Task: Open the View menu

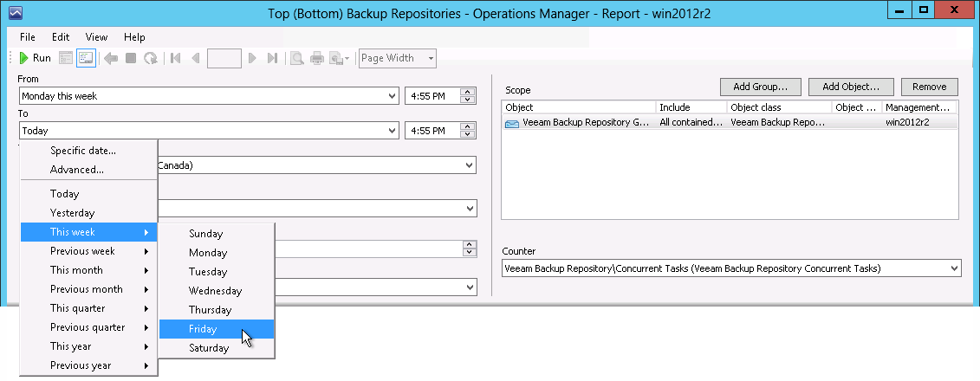Action: 96,37
